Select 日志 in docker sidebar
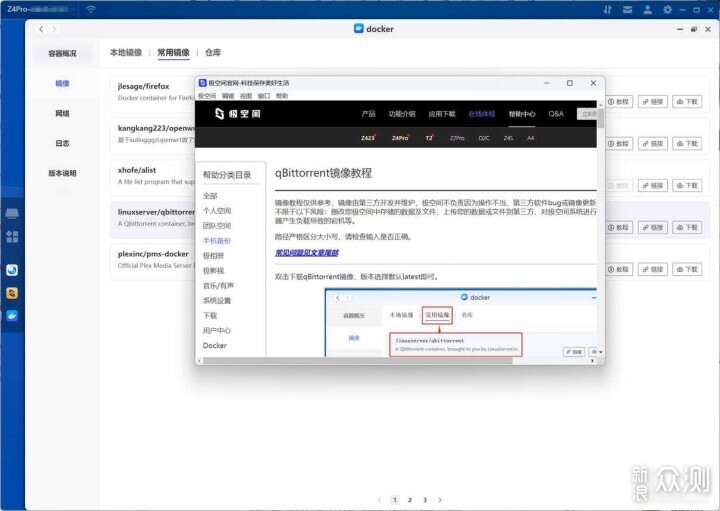 (62, 143)
